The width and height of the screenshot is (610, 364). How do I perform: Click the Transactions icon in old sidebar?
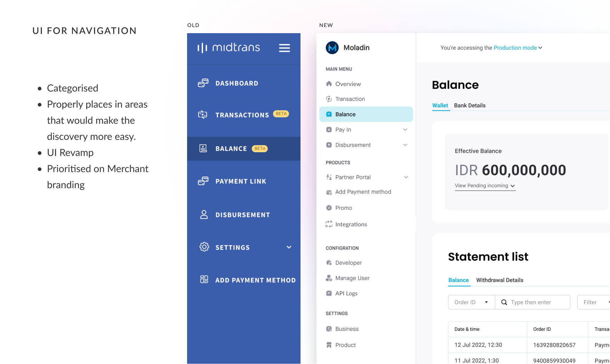point(203,115)
